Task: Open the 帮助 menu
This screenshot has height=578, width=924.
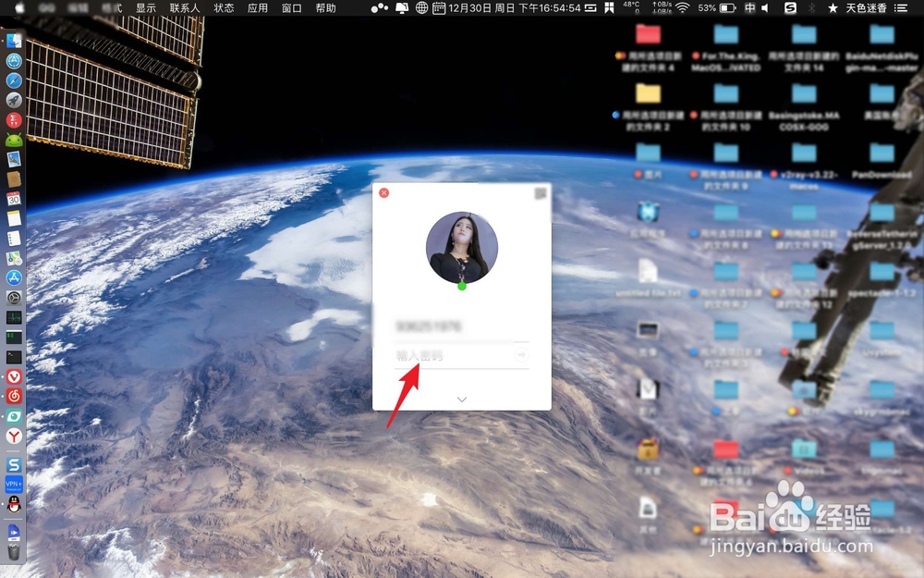Action: [326, 7]
